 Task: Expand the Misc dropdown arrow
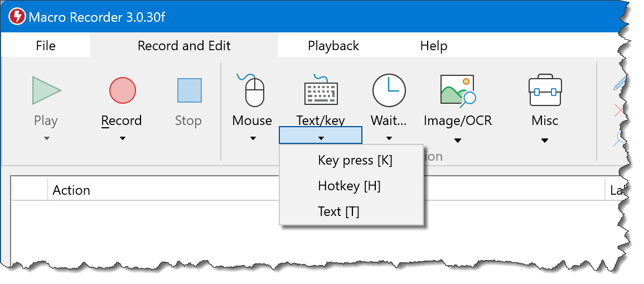tap(545, 141)
